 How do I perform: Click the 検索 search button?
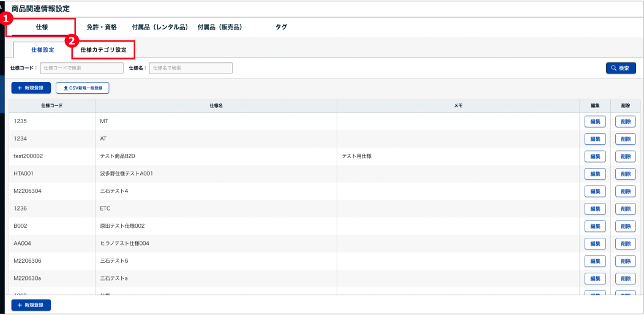(x=621, y=68)
